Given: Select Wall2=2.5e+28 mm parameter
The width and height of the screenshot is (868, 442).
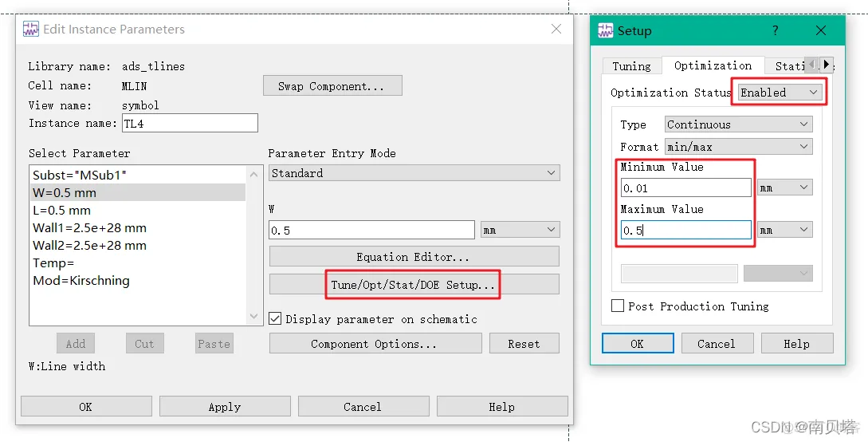Looking at the screenshot, I should 137,246.
